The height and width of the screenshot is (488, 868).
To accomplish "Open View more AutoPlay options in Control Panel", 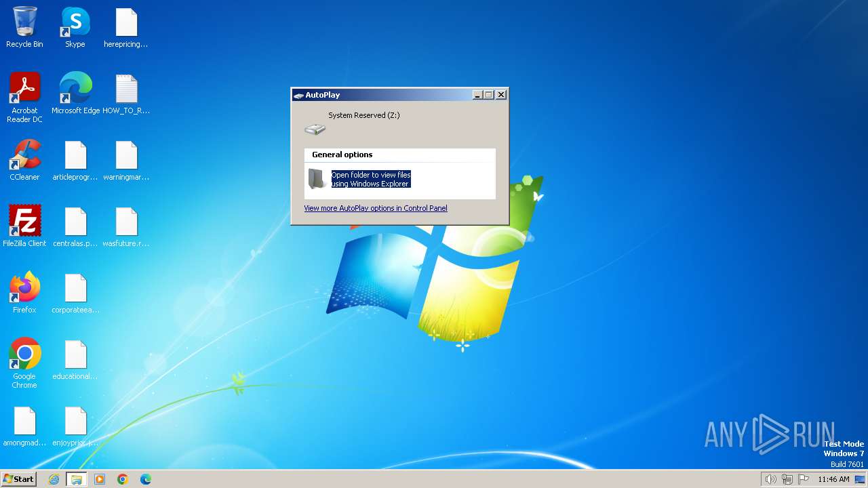I will pos(376,208).
